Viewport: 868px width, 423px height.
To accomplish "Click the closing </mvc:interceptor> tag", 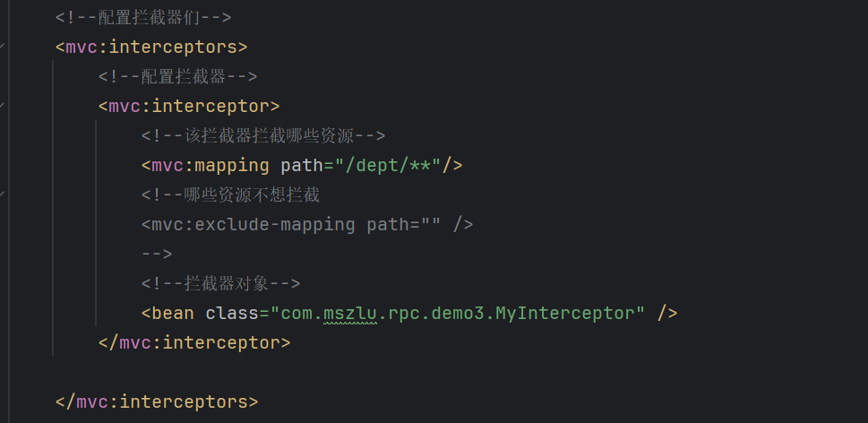I will [x=194, y=342].
